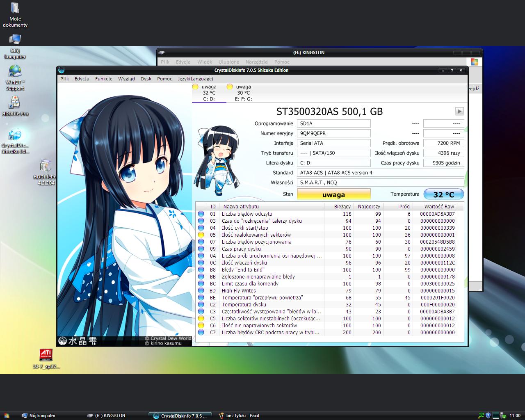The height and width of the screenshot is (420, 525).
Task: Click the disk model ST3500320AS 500,1 GB title
Action: (329, 111)
